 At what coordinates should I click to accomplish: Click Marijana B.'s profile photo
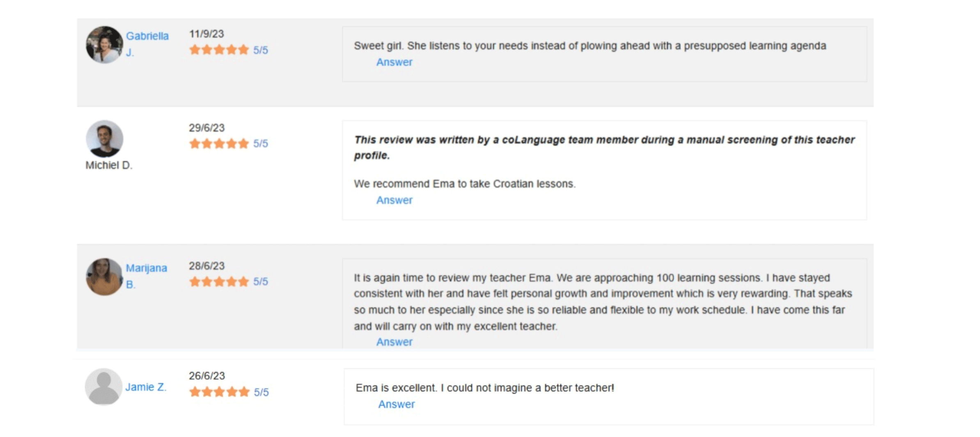click(x=104, y=277)
